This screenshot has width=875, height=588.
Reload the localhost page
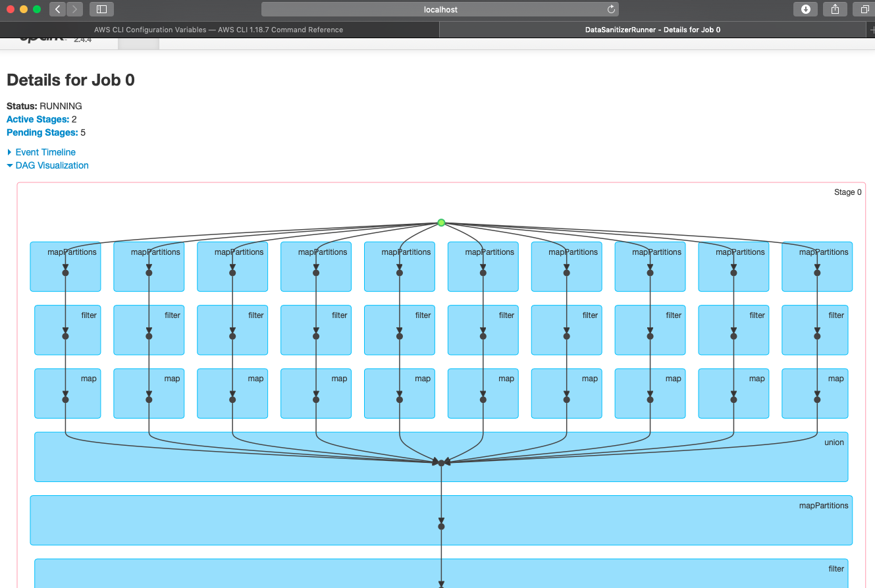pyautogui.click(x=611, y=9)
